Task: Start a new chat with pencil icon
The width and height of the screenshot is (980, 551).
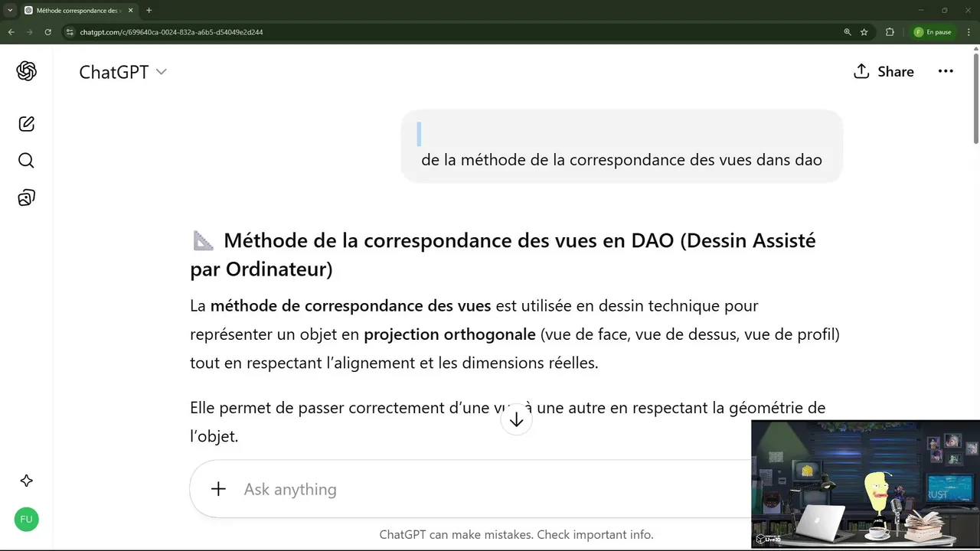Action: [x=26, y=124]
